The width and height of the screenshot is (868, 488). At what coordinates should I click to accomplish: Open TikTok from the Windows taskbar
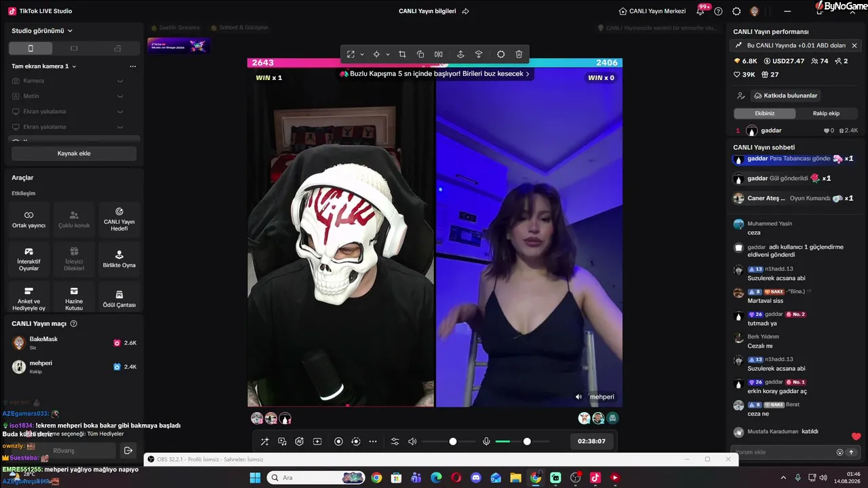pyautogui.click(x=595, y=478)
